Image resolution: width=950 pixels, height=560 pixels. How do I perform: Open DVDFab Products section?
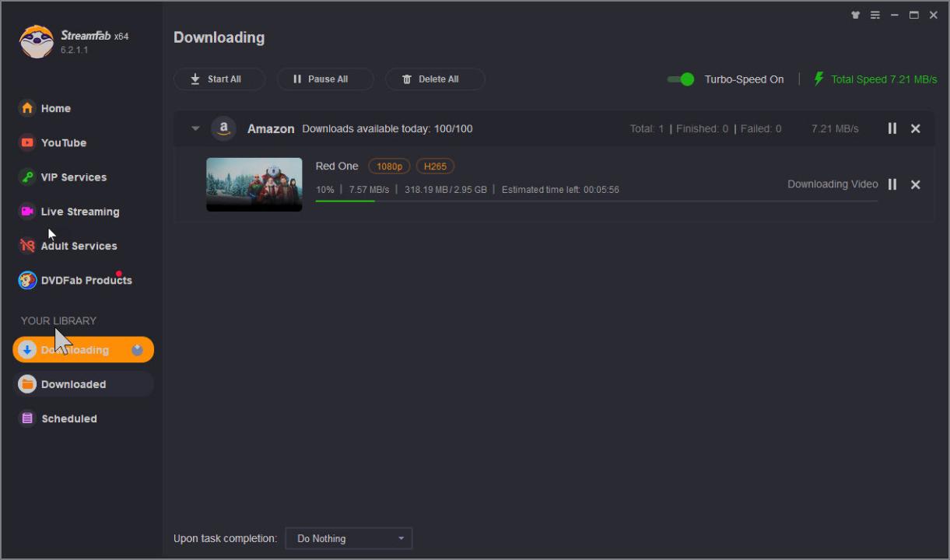(75, 280)
